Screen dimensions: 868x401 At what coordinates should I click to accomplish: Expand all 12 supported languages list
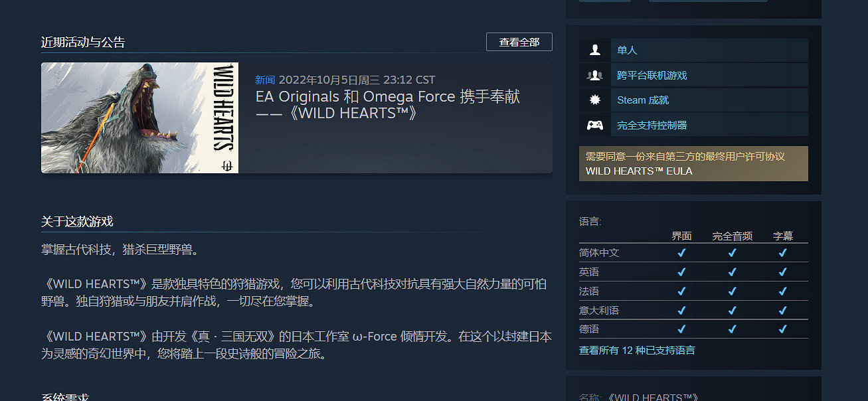click(636, 350)
